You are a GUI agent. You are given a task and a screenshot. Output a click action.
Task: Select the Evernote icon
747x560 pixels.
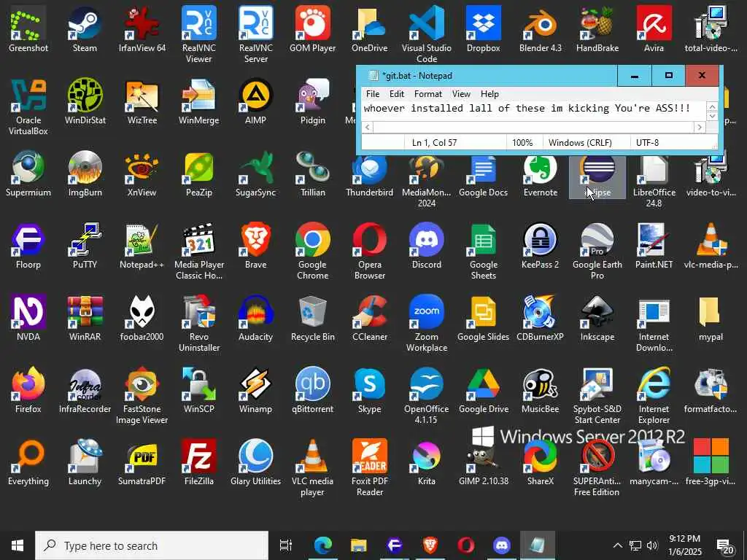(x=541, y=174)
